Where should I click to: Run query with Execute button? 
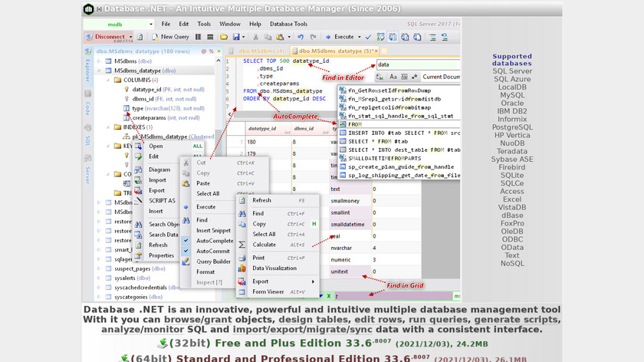[x=344, y=37]
